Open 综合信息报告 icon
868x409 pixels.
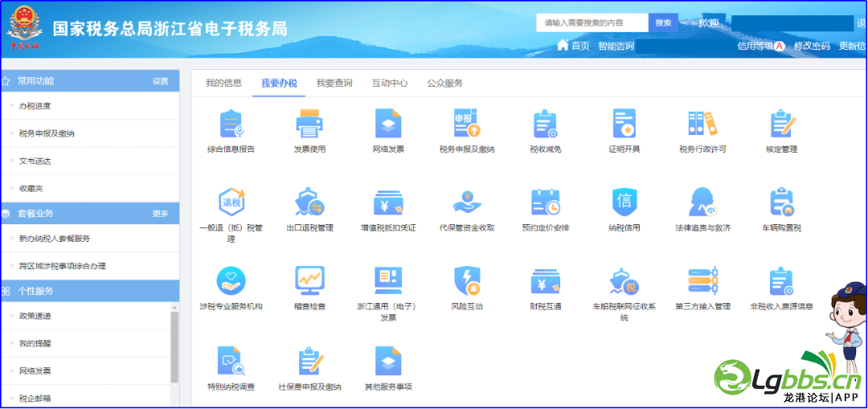point(231,124)
